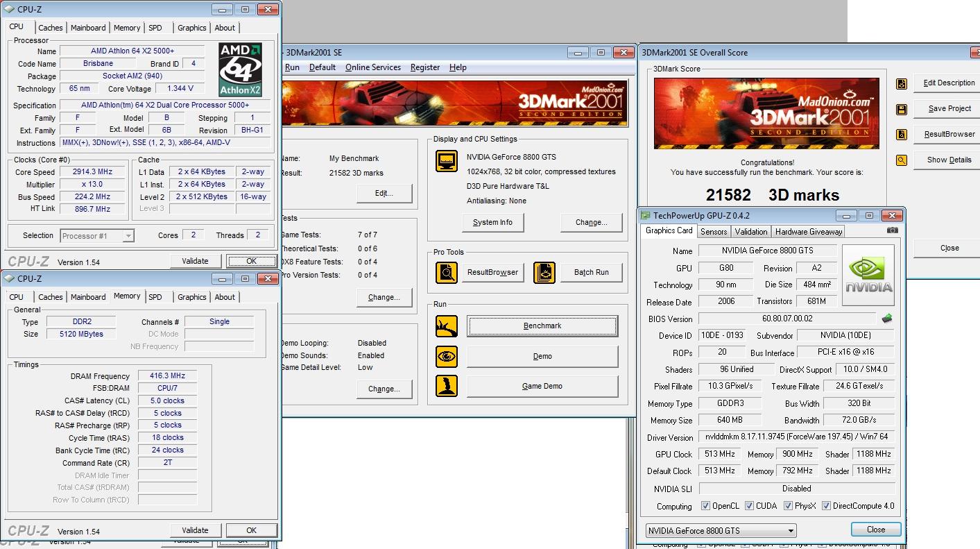
Task: Click the ResultBrowser magnifier icon in Pro Tools
Action: (447, 272)
